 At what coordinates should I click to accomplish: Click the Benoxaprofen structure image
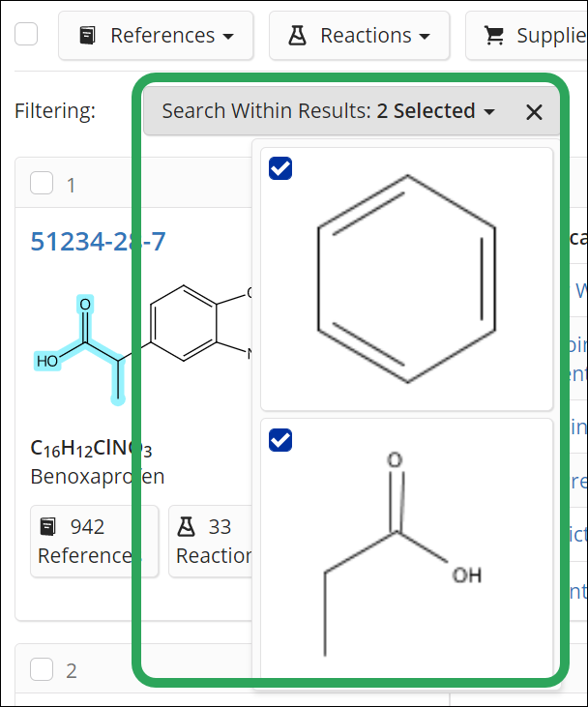click(143, 346)
